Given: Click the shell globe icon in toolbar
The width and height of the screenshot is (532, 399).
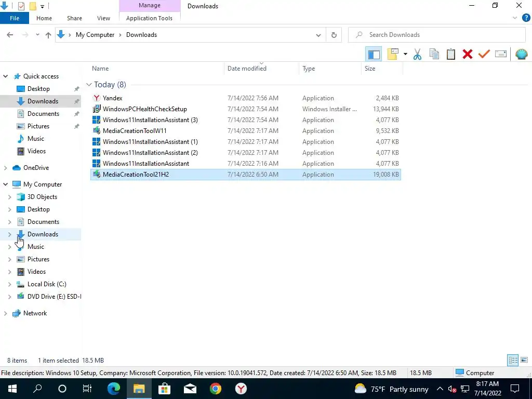Looking at the screenshot, I should tap(521, 54).
